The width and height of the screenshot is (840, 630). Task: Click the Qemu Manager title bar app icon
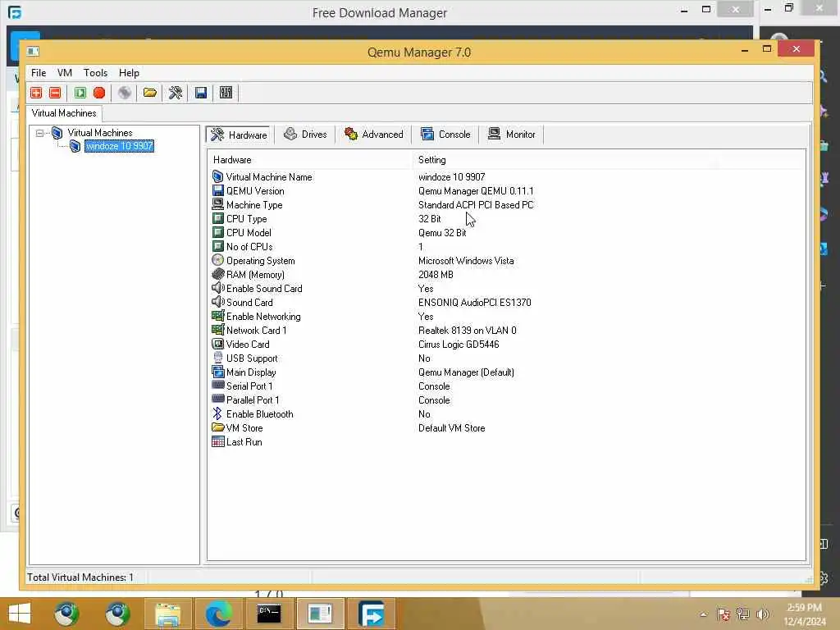point(33,52)
